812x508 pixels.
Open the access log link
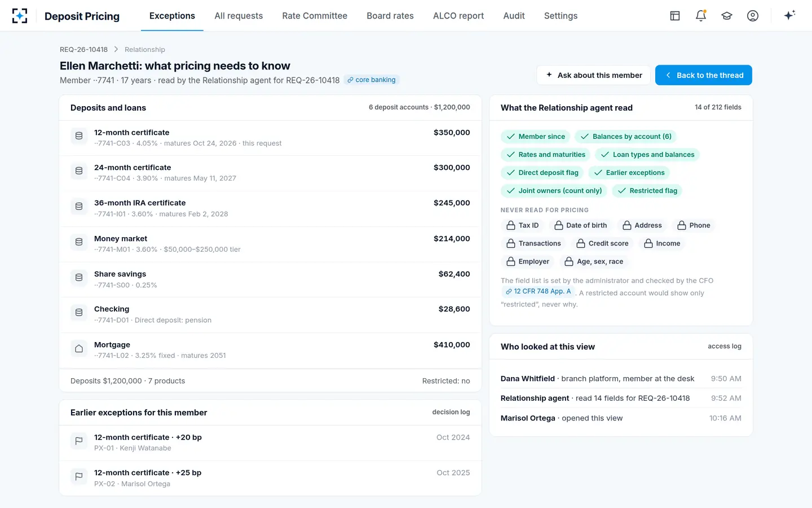pos(725,347)
